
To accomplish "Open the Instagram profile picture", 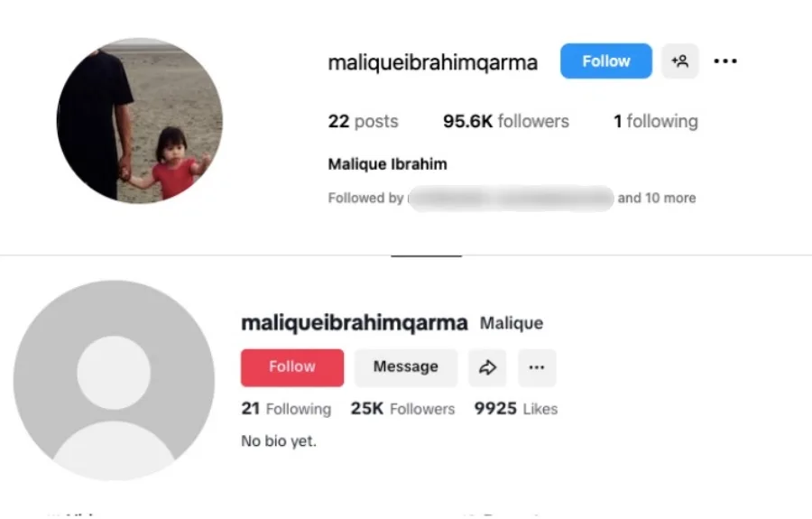I will pyautogui.click(x=140, y=120).
